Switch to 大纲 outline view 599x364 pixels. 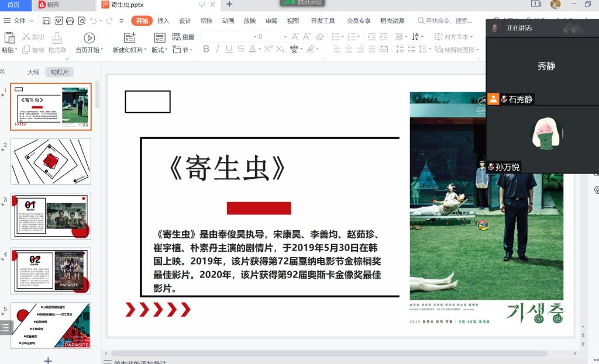tap(33, 72)
